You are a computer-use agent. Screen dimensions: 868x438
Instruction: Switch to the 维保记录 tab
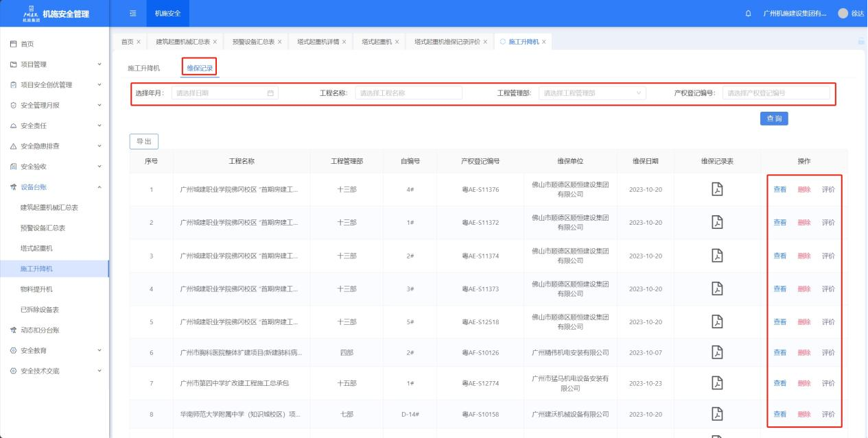200,69
